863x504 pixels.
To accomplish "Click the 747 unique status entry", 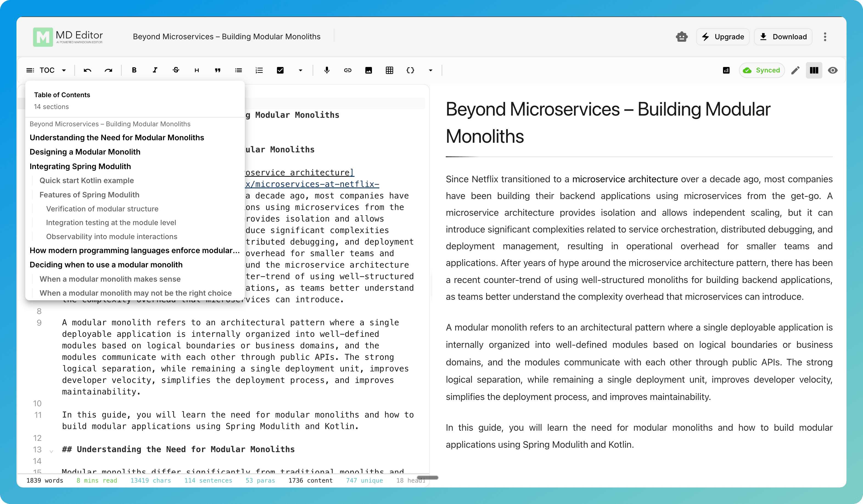I will pyautogui.click(x=364, y=480).
